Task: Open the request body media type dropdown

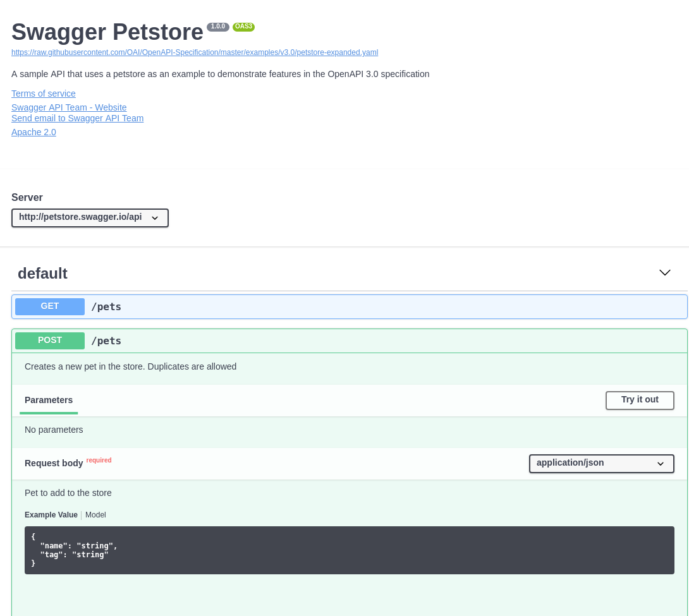Action: tap(601, 463)
